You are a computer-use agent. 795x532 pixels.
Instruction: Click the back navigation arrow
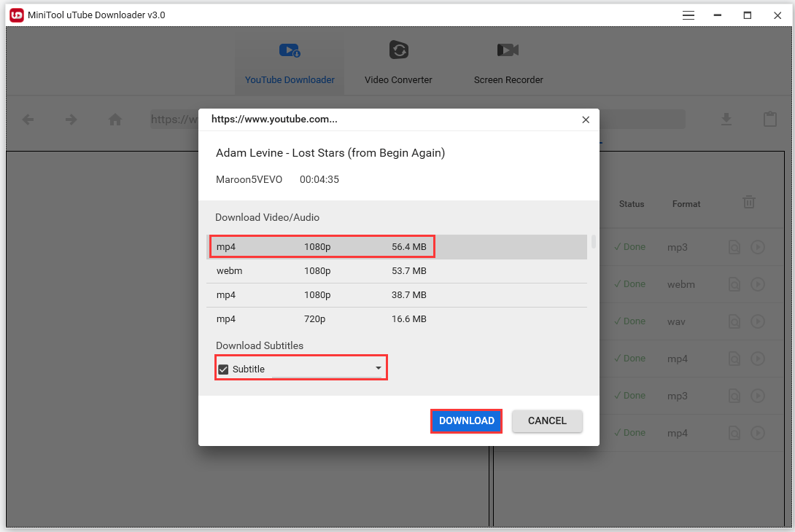click(x=28, y=120)
